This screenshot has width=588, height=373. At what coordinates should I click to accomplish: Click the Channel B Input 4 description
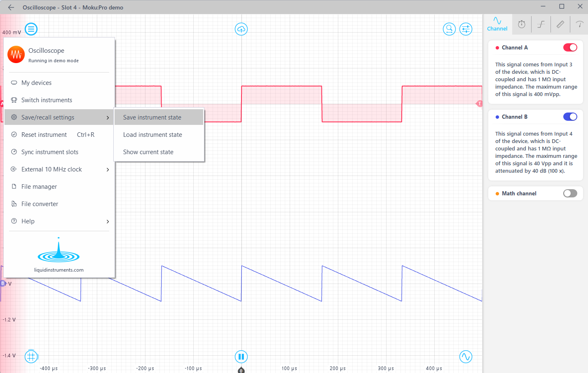536,152
